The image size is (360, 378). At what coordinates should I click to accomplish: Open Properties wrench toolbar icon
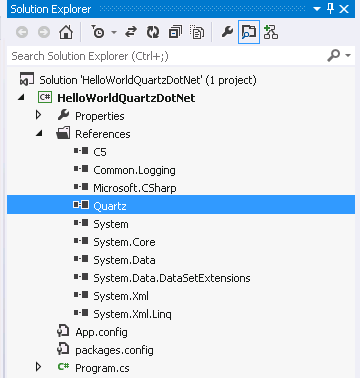coord(227,32)
